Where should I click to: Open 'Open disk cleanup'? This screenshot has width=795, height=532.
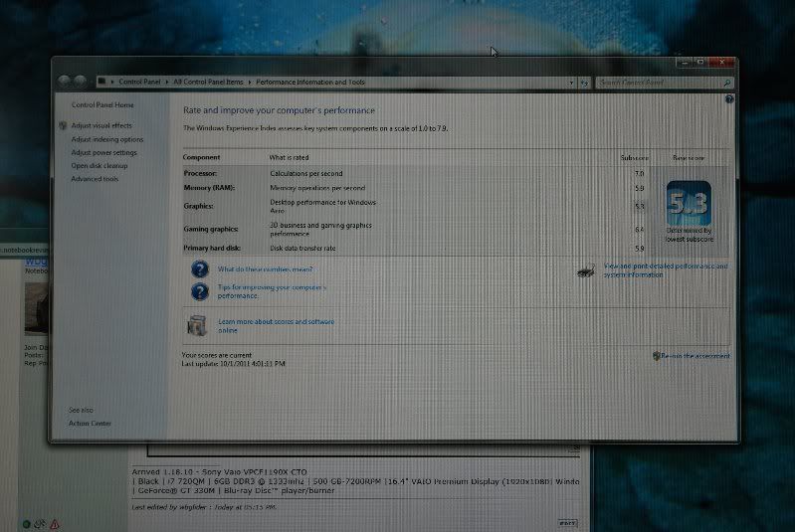(99, 166)
